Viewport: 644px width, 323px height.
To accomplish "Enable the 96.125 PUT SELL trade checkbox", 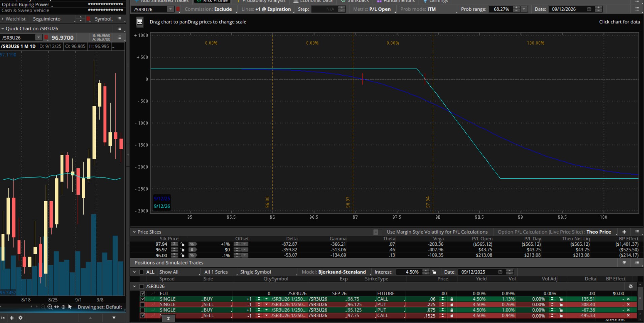I will point(143,304).
